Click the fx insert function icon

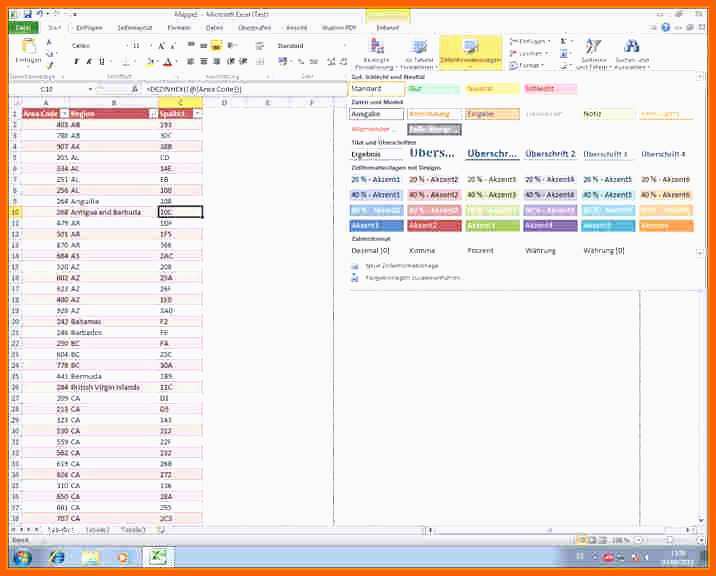[x=135, y=89]
